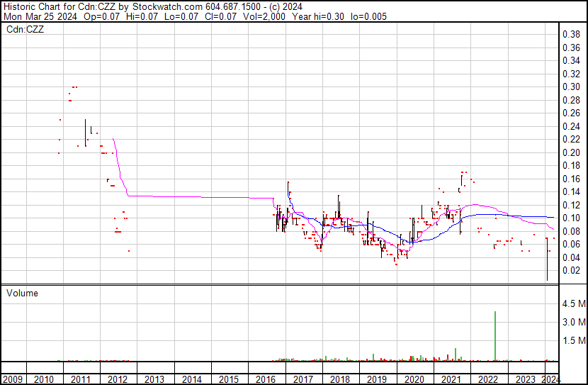This screenshot has height=385, width=588.
Task: Click the 2013 year label on time axis
Action: pos(154,379)
